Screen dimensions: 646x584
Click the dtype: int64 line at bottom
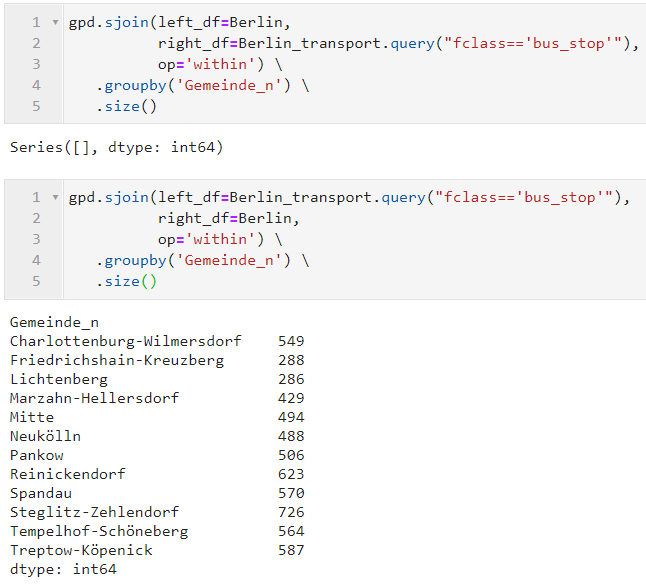(63, 569)
